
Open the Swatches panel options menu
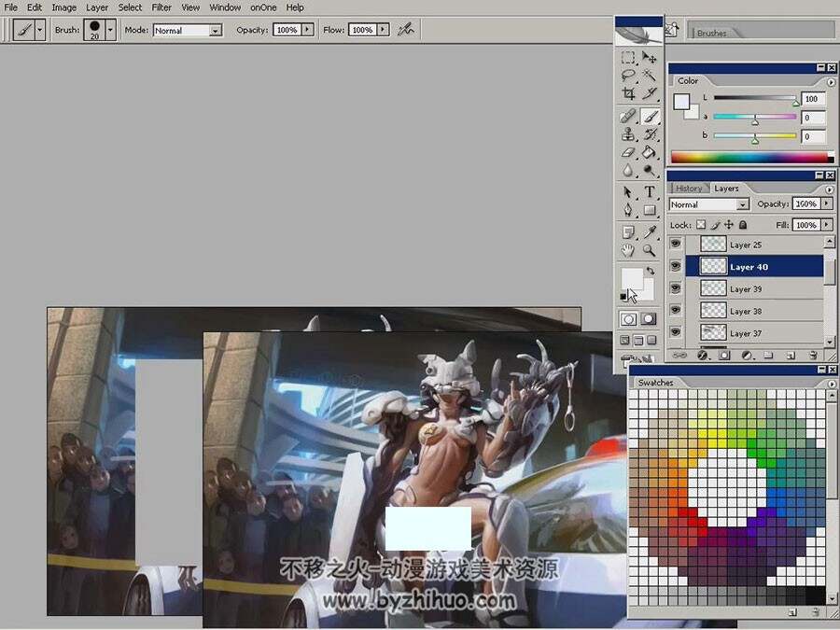(x=831, y=384)
